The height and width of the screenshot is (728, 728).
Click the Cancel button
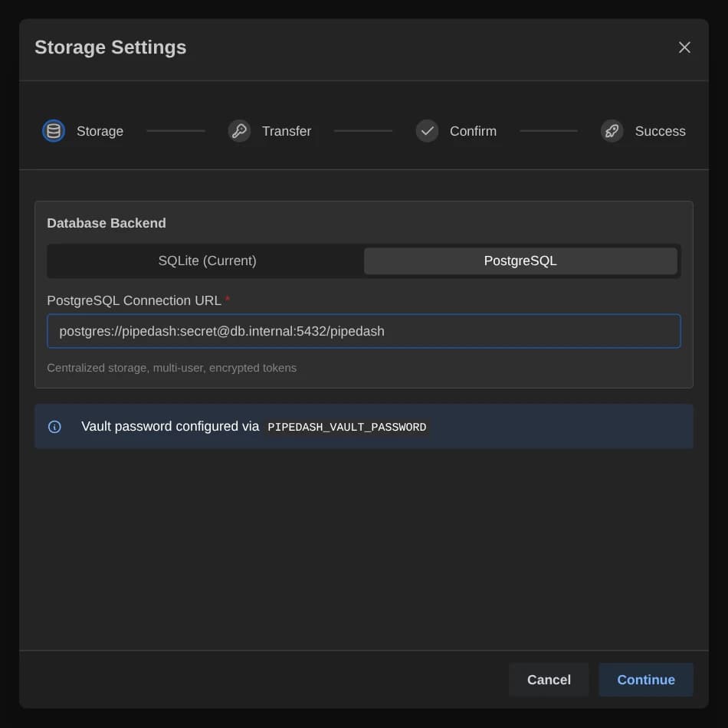click(549, 680)
